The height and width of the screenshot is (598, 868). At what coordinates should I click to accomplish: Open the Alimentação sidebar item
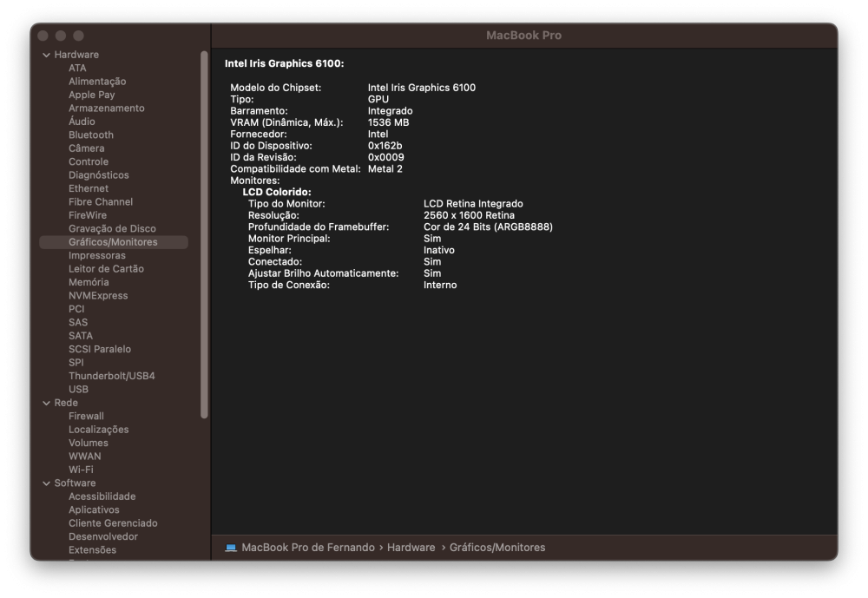(x=97, y=82)
